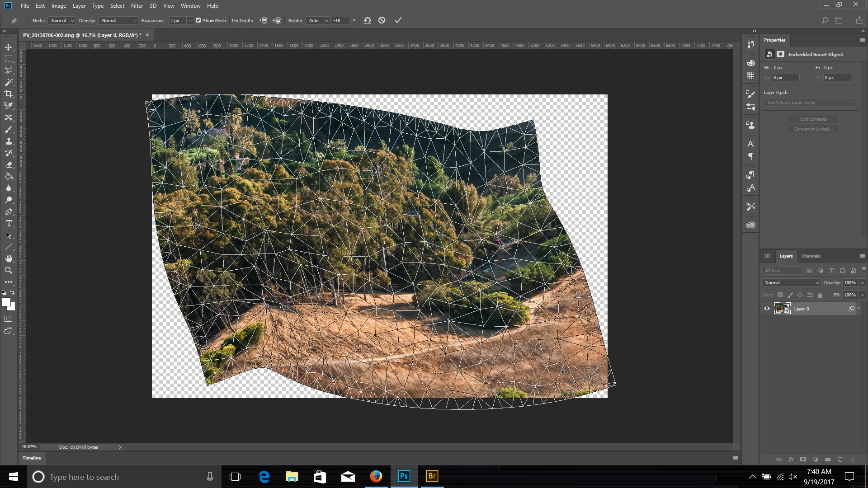Click the foreground color swatch

pos(6,302)
